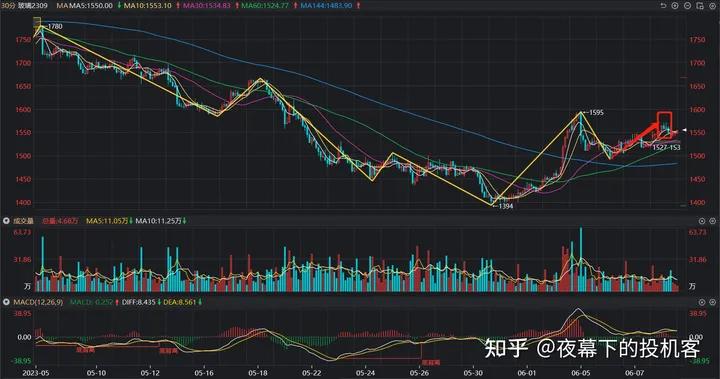The width and height of the screenshot is (720, 379).
Task: Click the 05-30 date on time axis
Action: 473,373
